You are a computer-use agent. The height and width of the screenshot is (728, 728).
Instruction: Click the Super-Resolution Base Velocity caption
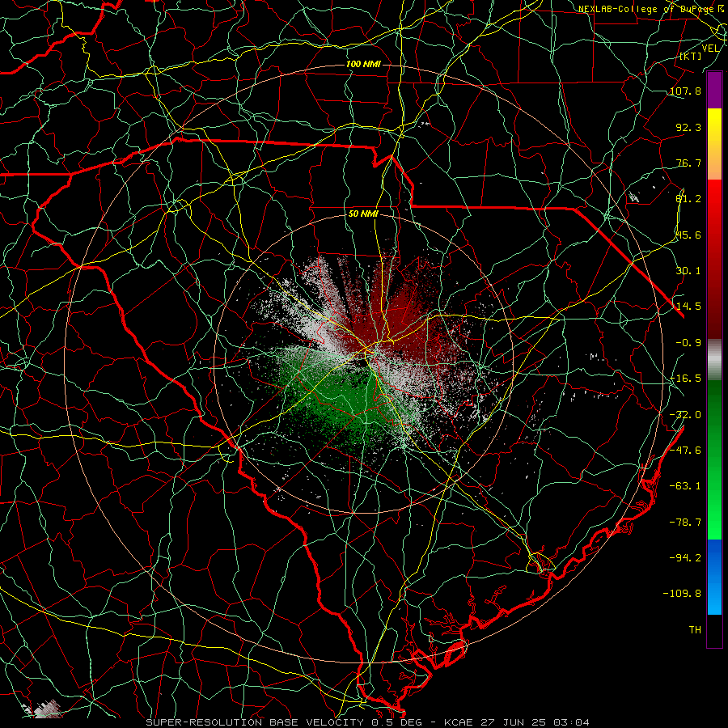click(x=368, y=722)
